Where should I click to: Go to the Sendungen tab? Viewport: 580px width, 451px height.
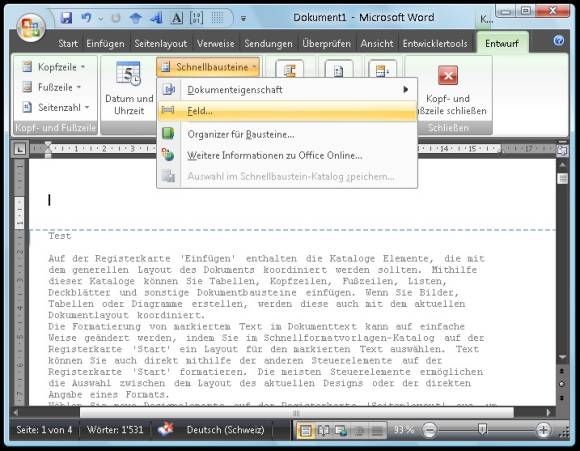pos(268,44)
